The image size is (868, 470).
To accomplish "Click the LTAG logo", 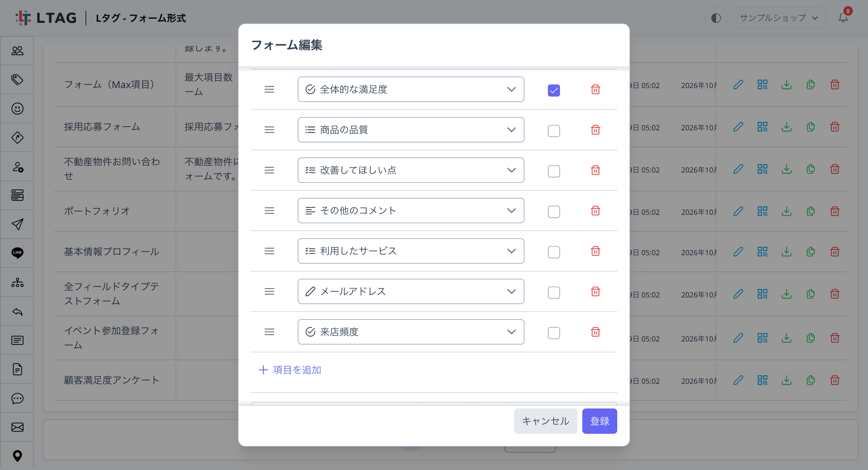I will [x=46, y=18].
